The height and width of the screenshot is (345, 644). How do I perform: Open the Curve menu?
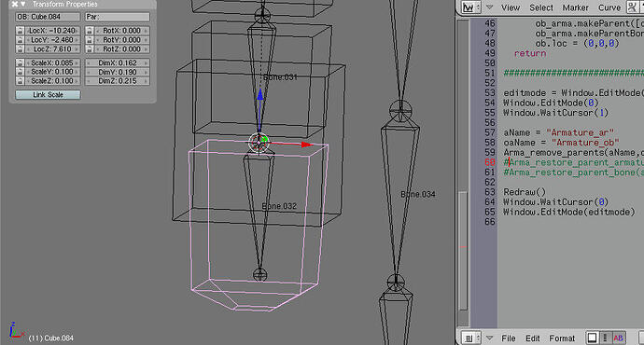coord(609,7)
